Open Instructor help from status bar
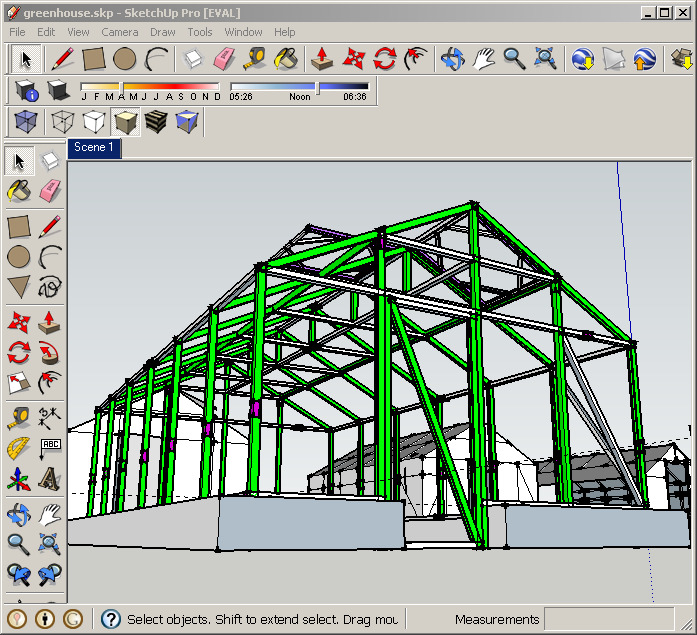 (x=111, y=619)
